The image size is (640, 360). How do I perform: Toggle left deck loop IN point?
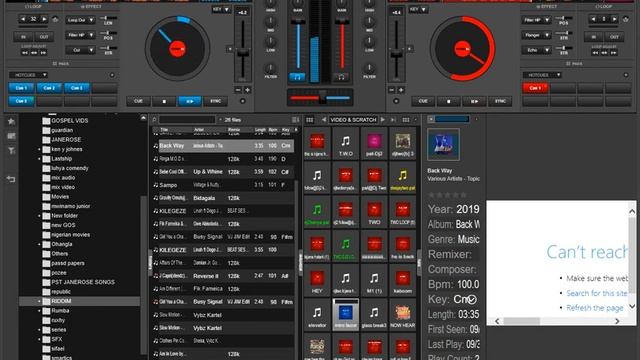pyautogui.click(x=23, y=37)
